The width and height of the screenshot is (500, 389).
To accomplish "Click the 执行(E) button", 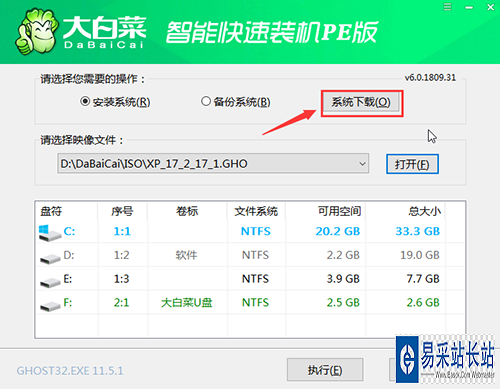I will tap(325, 370).
